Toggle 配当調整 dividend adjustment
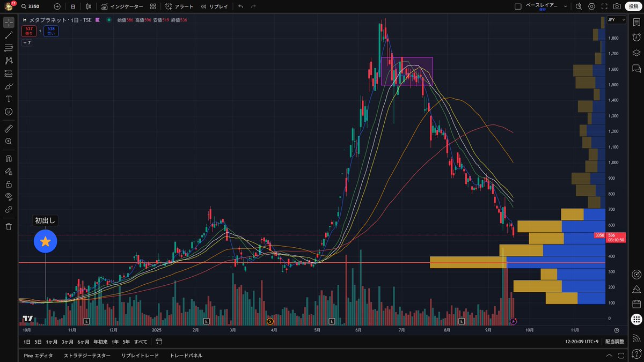 click(614, 342)
